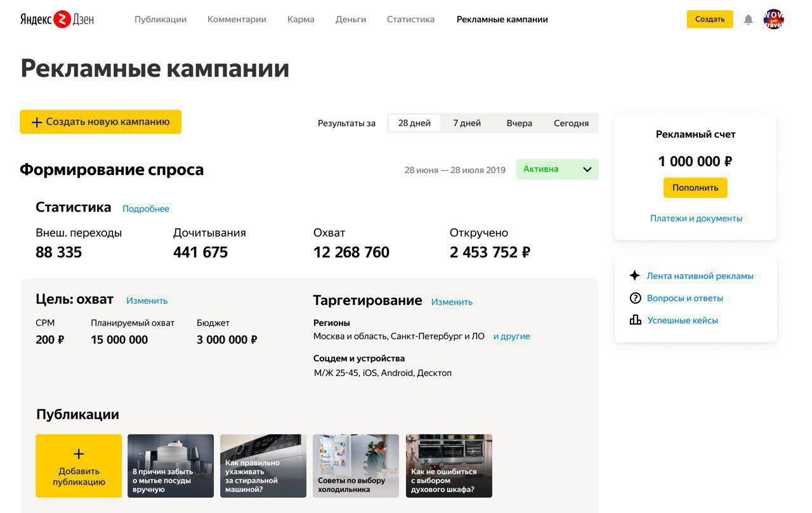Switch results period to Сегодня
812x513 pixels.
pos(571,123)
